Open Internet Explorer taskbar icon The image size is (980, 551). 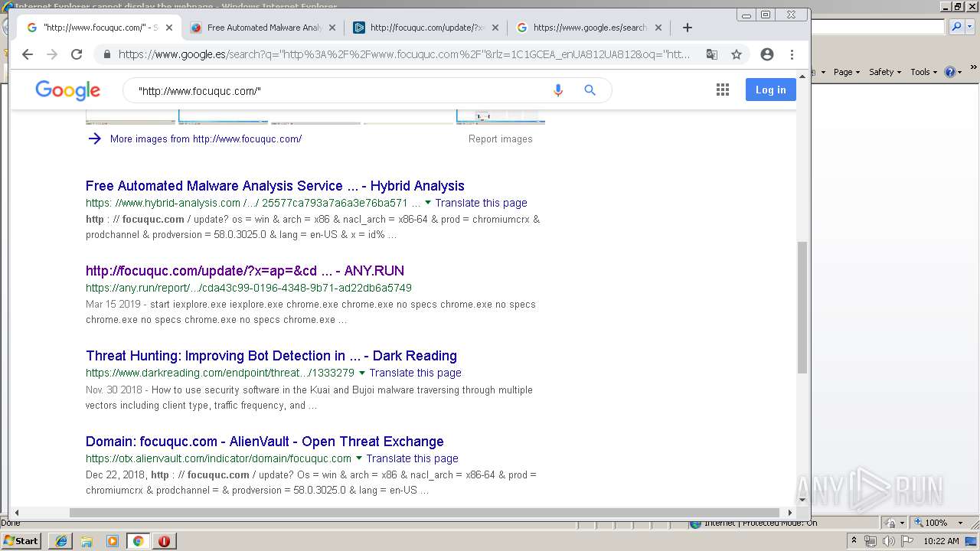pyautogui.click(x=61, y=541)
